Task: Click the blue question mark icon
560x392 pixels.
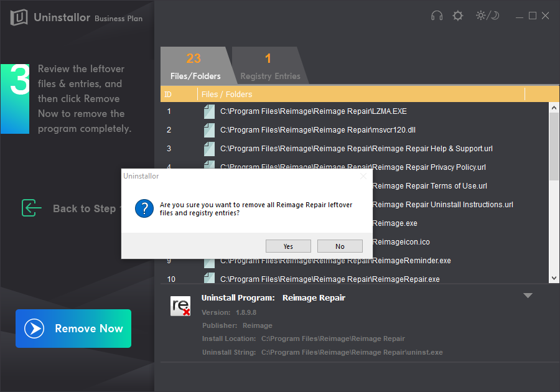Action: click(x=144, y=208)
